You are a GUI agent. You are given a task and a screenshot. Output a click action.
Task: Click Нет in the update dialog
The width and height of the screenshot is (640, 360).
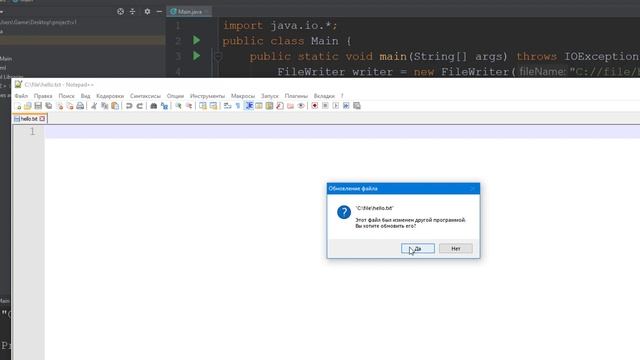pos(456,249)
